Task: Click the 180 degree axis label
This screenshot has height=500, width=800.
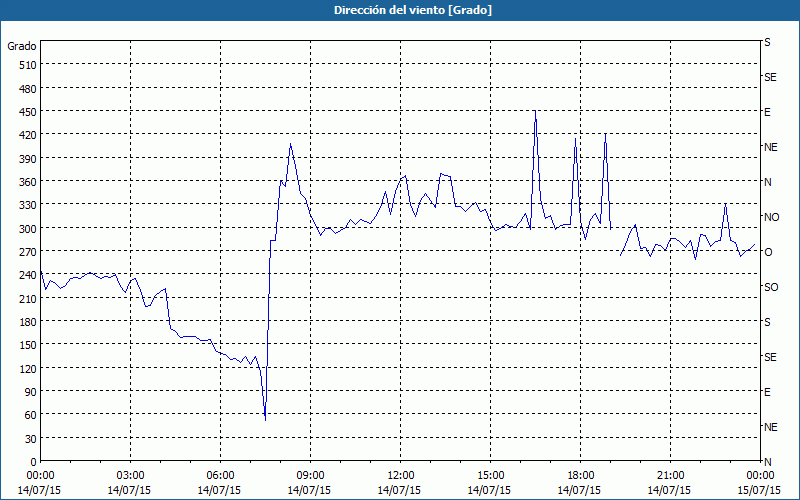Action: [x=29, y=322]
